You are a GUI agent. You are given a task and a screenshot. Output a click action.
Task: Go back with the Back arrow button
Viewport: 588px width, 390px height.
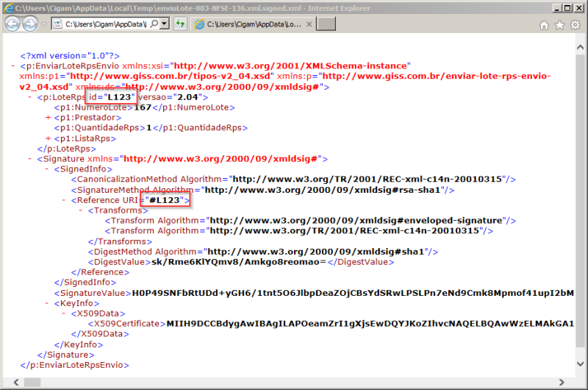click(12, 24)
